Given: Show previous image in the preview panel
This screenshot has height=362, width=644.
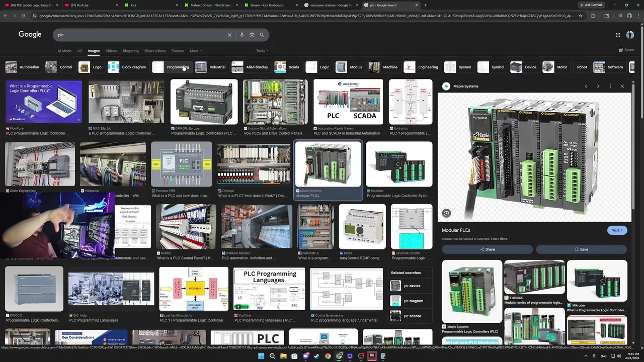Looking at the screenshot, I should 586,86.
